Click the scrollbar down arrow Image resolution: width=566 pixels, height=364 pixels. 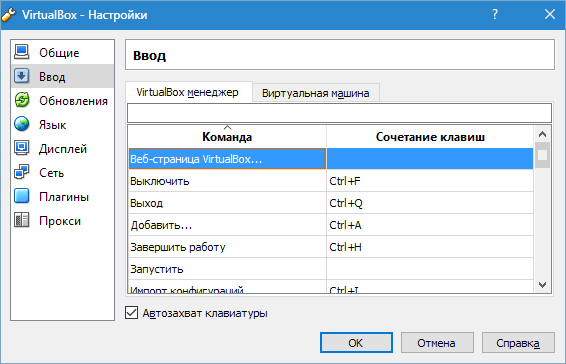542,285
